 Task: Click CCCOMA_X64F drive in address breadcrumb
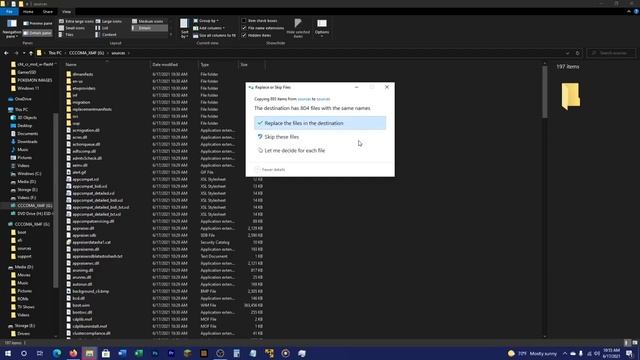click(87, 53)
